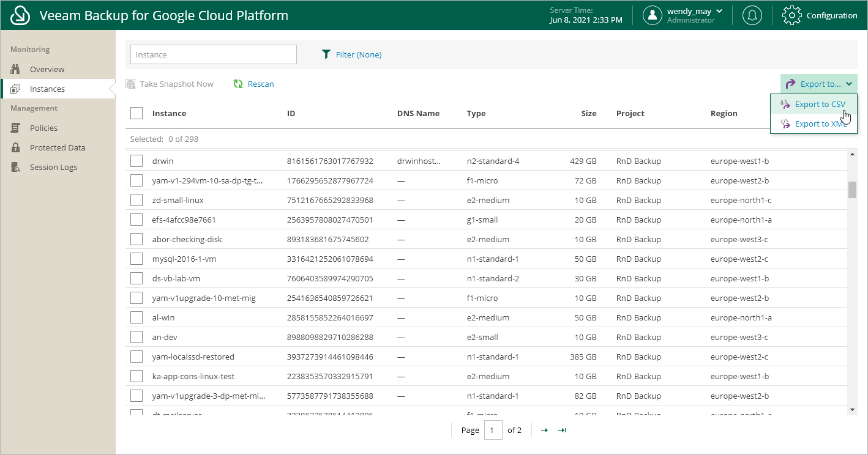This screenshot has height=455, width=868.
Task: Click the table scrollbar thumb
Action: tap(852, 190)
